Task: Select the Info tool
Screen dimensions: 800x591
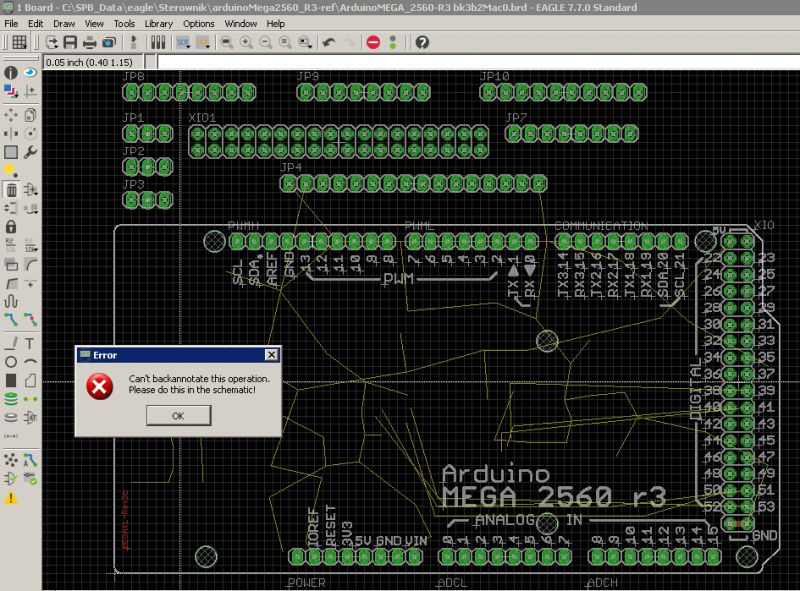Action: (x=11, y=73)
